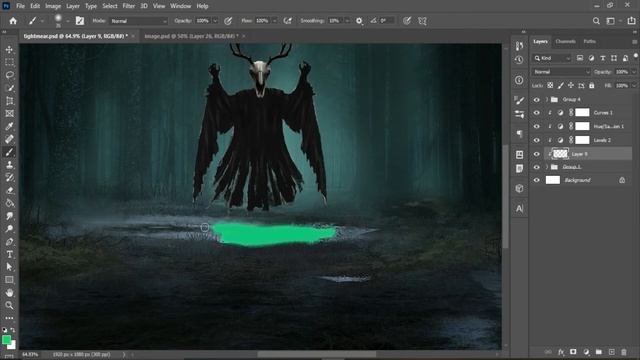640x360 pixels.
Task: Switch to the Paths tab
Action: pyautogui.click(x=589, y=42)
